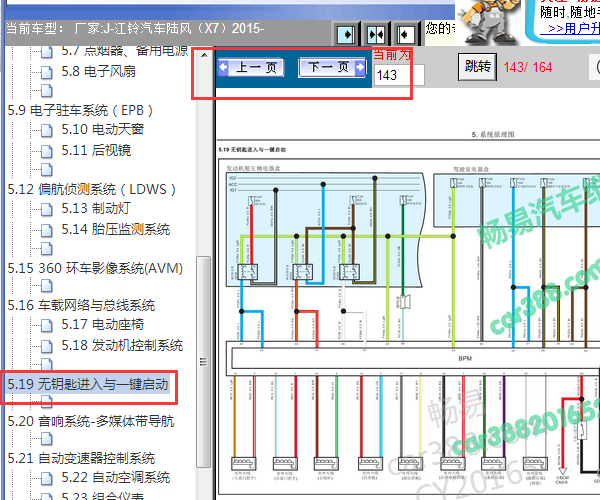This screenshot has width=600, height=500.
Task: Open the >>用户升 link at top right
Action: point(570,29)
